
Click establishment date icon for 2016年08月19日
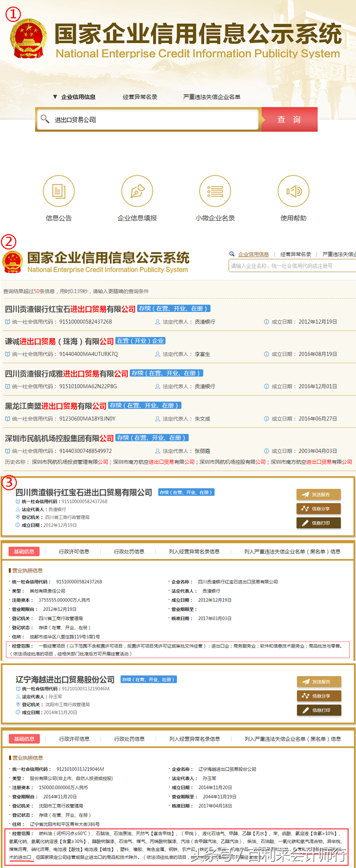click(x=266, y=354)
